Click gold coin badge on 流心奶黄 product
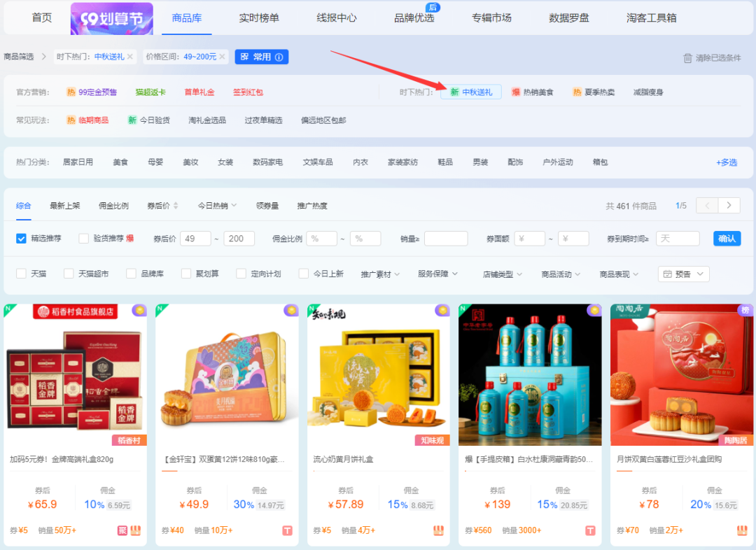The height and width of the screenshot is (550, 756). point(442,310)
